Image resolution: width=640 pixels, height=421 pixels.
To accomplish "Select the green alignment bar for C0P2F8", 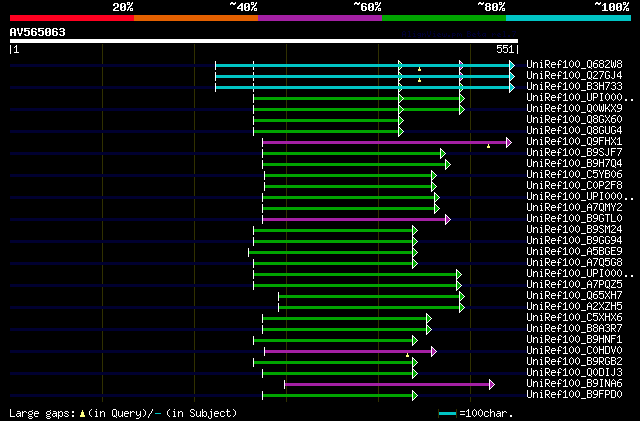I will [349, 187].
